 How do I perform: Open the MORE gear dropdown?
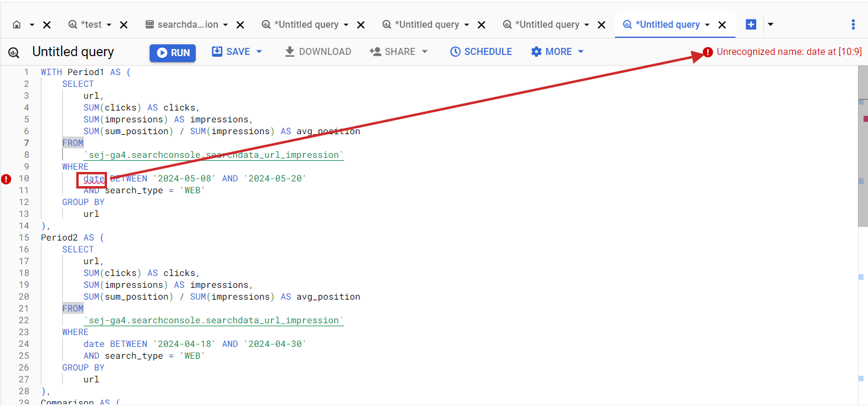[x=556, y=51]
